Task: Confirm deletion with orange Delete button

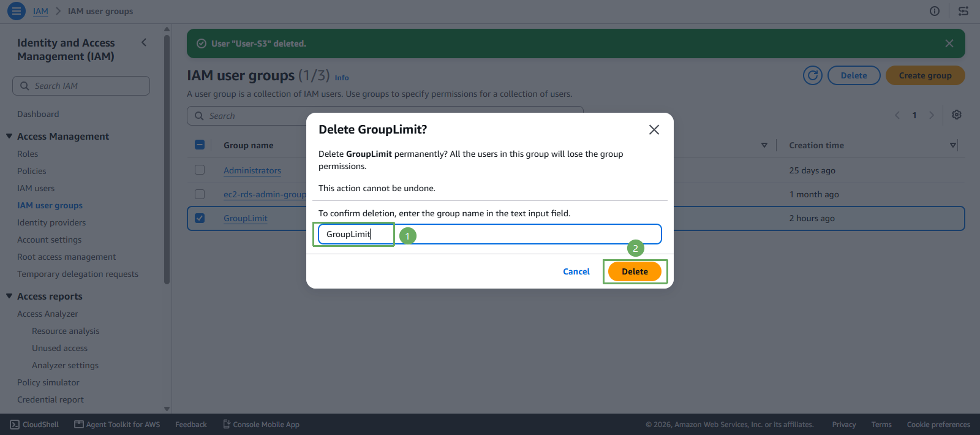Action: [x=635, y=271]
